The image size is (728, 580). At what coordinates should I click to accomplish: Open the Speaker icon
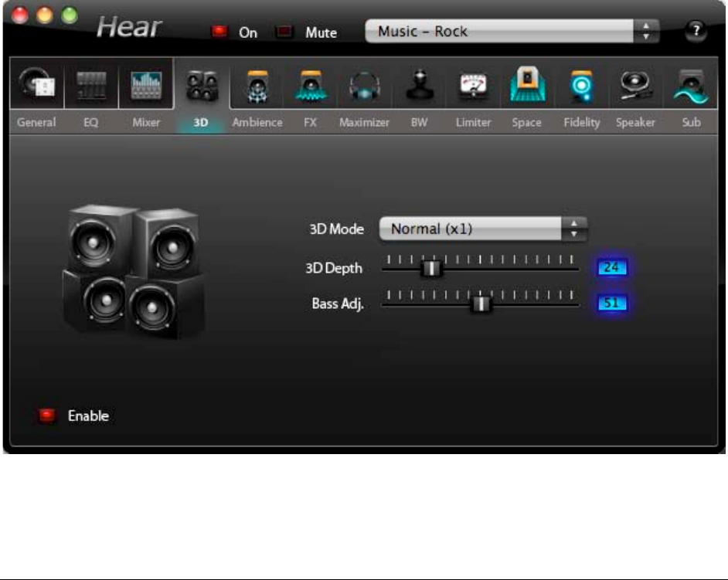635,85
